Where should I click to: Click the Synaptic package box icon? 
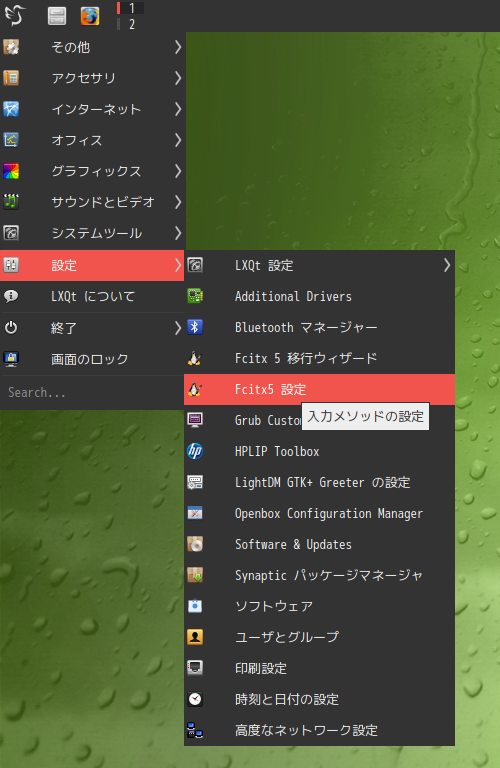pos(195,575)
